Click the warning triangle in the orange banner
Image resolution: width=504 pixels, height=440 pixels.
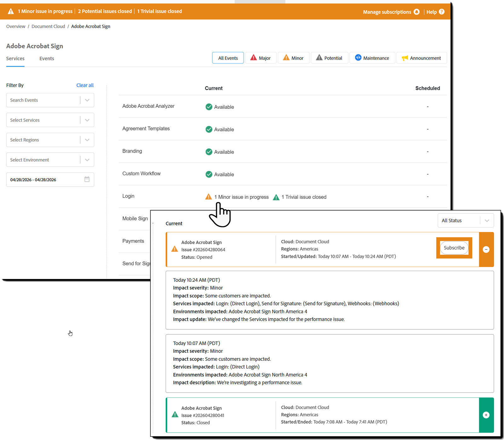point(10,11)
